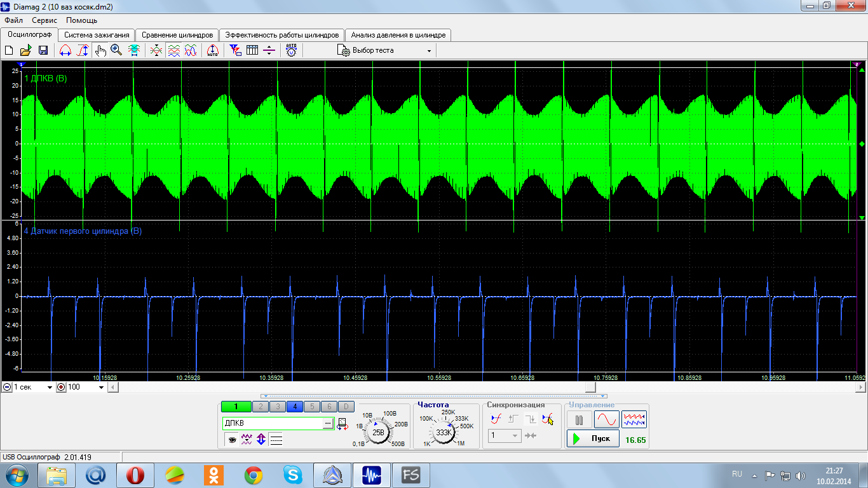
Task: Click the stacked waveforms display icon
Action: (x=173, y=51)
